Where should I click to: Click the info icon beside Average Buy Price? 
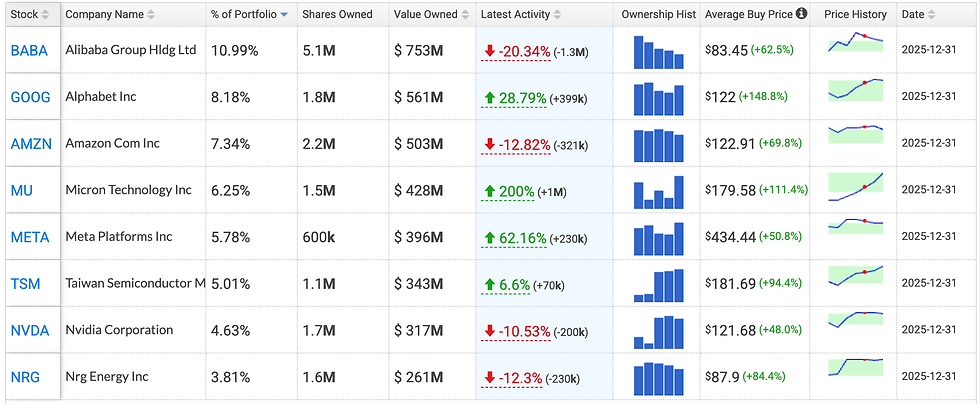(801, 14)
